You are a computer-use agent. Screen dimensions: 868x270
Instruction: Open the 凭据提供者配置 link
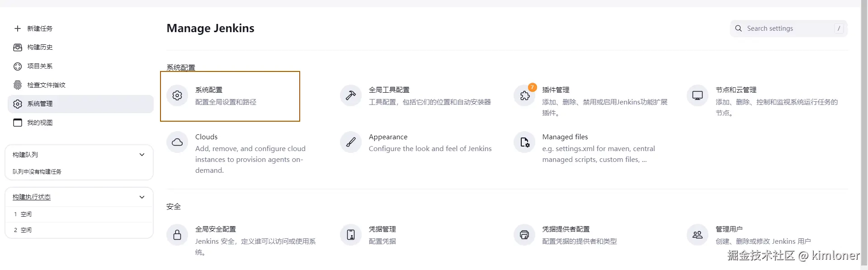[566, 229]
